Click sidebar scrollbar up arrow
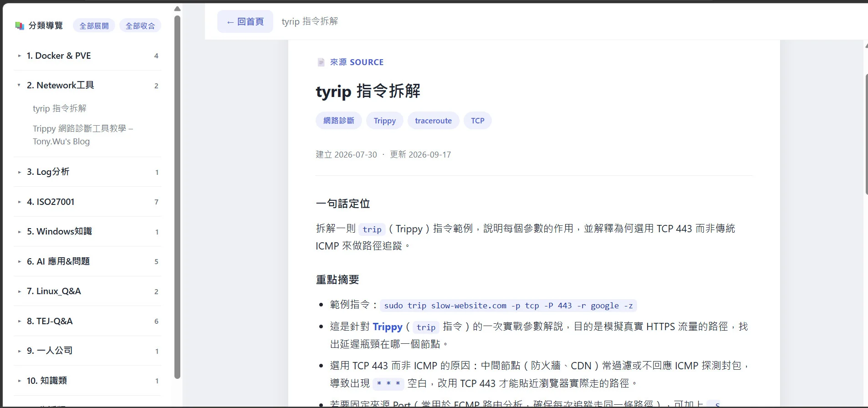 177,9
